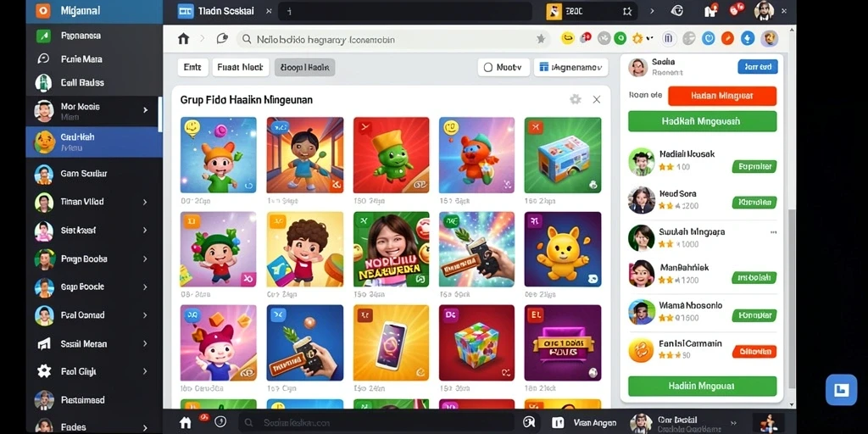This screenshot has height=434, width=868.
Task: Close the Grup Fido Haaikn panel
Action: [596, 100]
